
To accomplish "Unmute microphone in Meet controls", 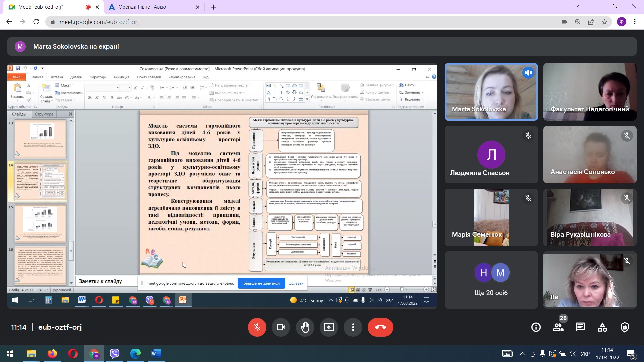I will (257, 327).
